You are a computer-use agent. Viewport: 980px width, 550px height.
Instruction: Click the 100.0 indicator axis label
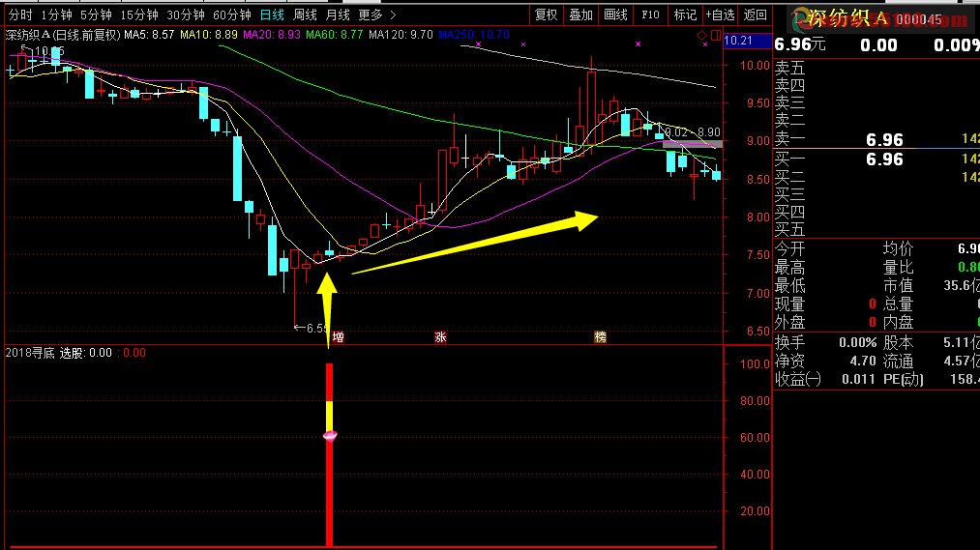point(755,364)
